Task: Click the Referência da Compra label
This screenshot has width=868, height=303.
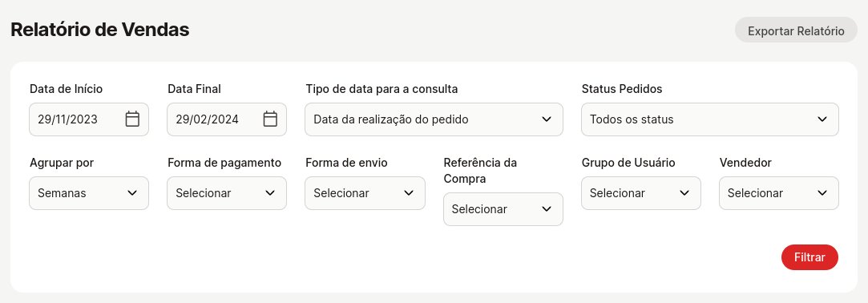Action: (480, 171)
